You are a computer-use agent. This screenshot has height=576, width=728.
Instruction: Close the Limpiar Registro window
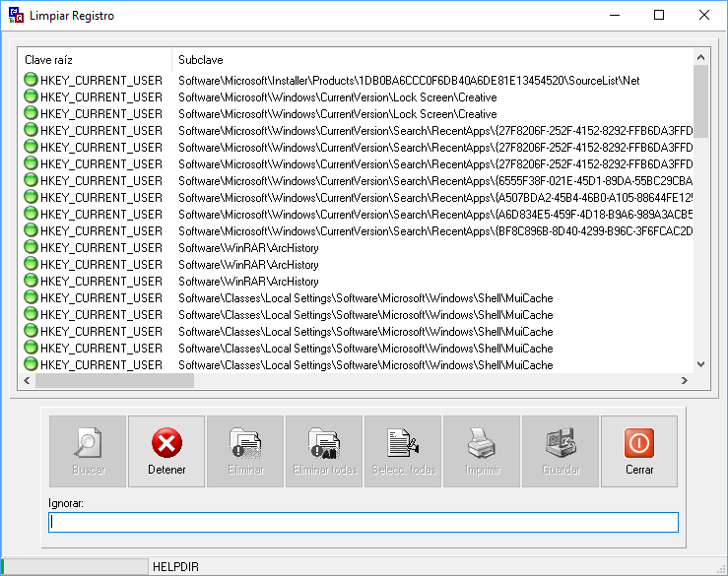pyautogui.click(x=703, y=16)
